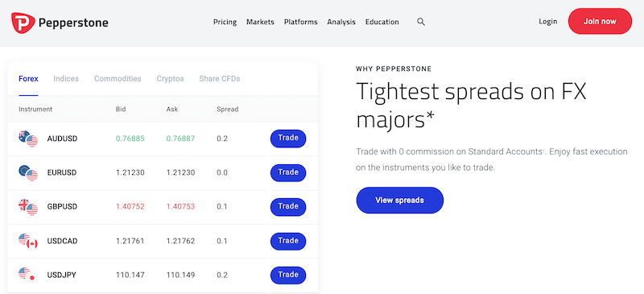The height and width of the screenshot is (294, 644).
Task: Select the USDJPY instrument name
Action: click(62, 275)
